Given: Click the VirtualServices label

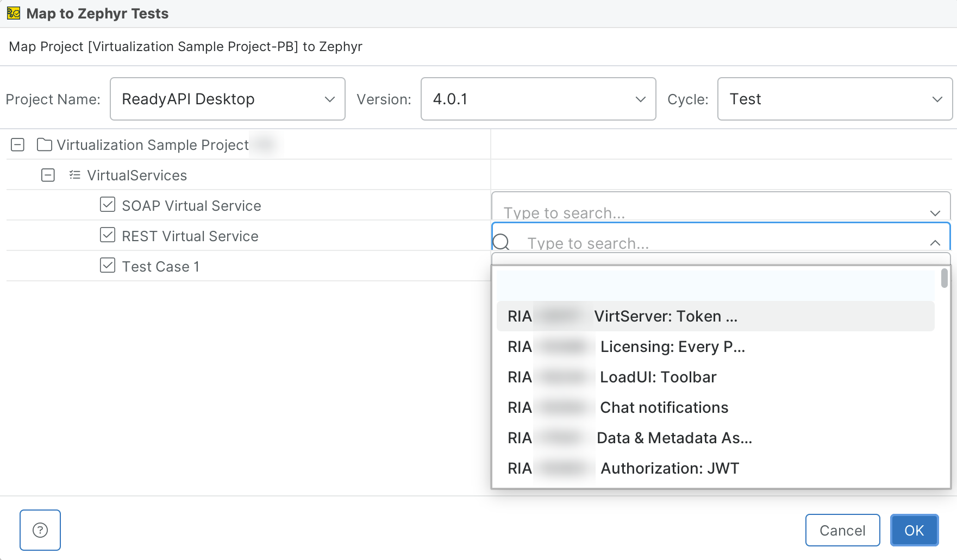Looking at the screenshot, I should coord(137,175).
